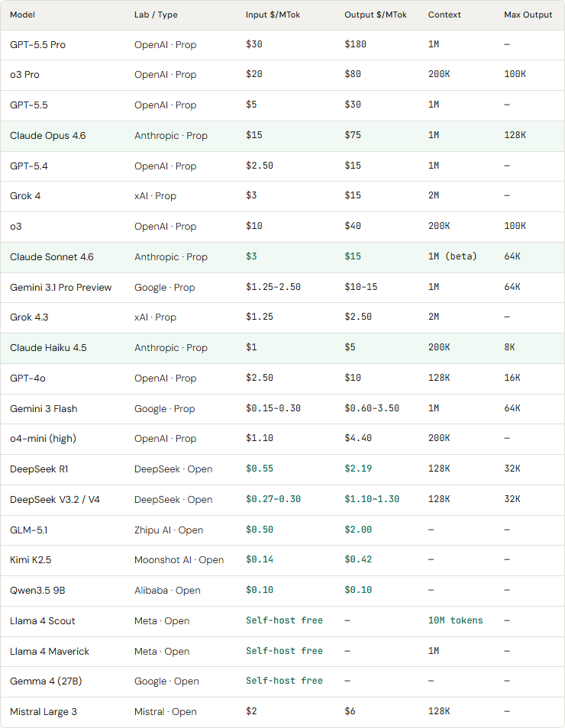The height and width of the screenshot is (728, 565).
Task: Click the Model column header
Action: click(x=22, y=14)
